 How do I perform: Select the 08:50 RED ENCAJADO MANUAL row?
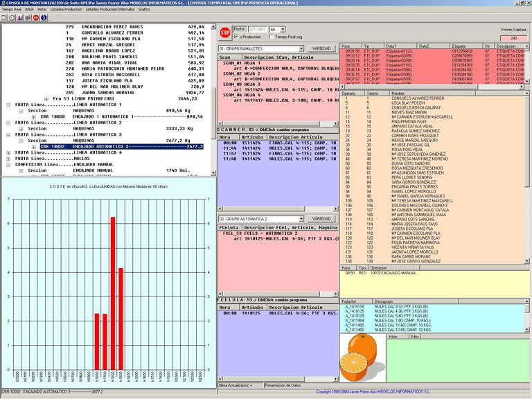tap(381, 273)
